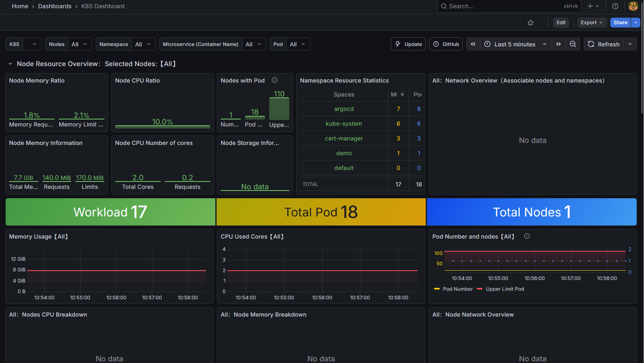Collapse the Node Resource Overview row
The width and height of the screenshot is (644, 363).
(x=10, y=64)
